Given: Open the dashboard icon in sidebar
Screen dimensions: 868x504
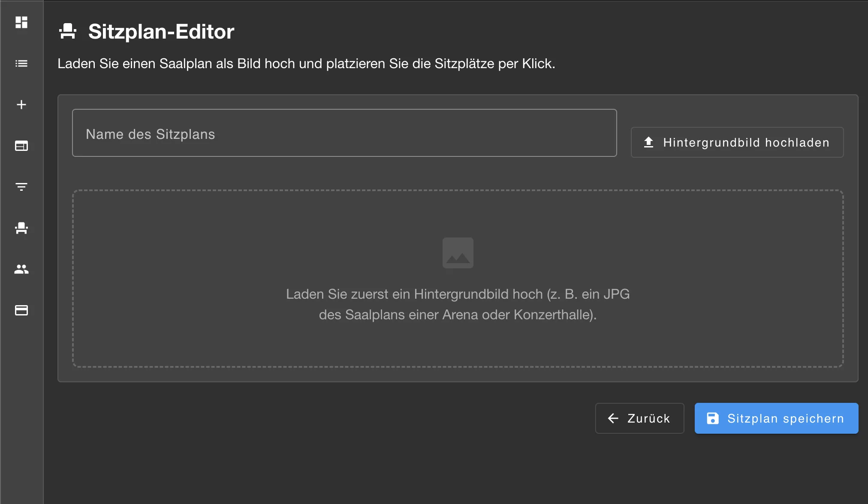Looking at the screenshot, I should click(x=21, y=22).
